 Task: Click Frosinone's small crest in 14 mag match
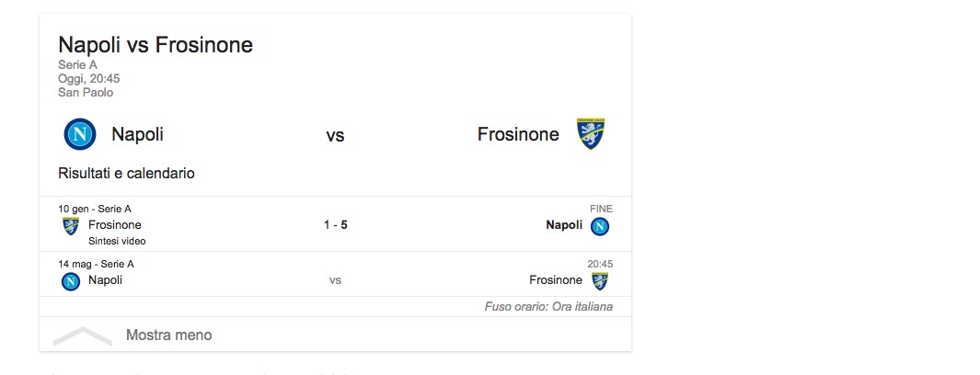point(600,281)
